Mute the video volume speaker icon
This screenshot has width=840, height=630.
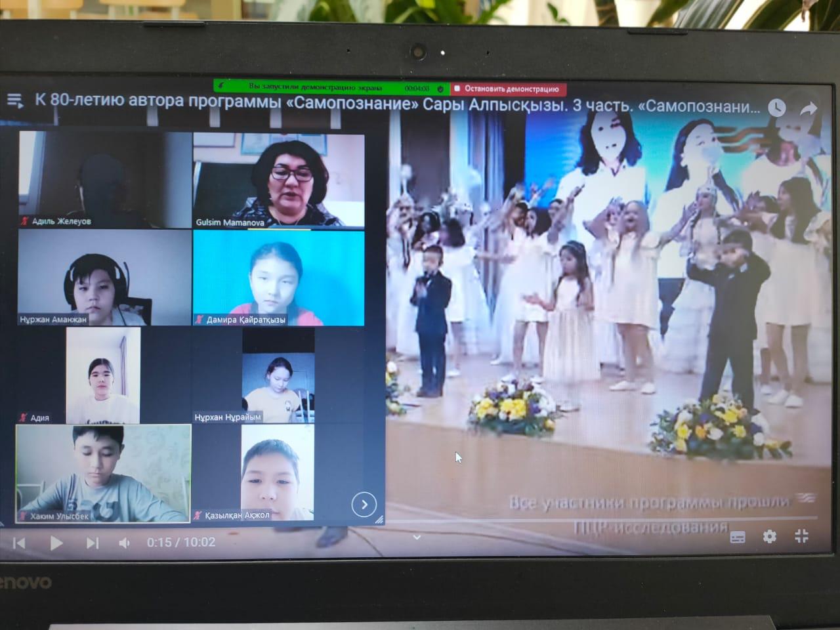tap(124, 543)
